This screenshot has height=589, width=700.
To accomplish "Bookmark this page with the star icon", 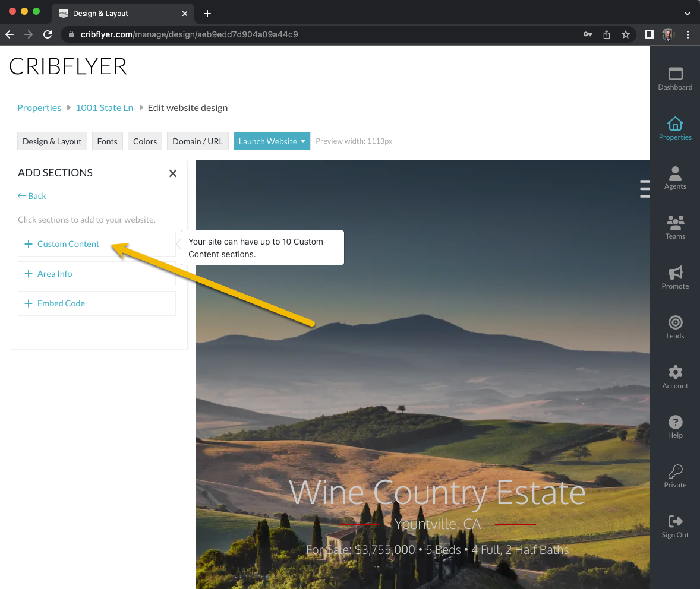I will [x=626, y=34].
